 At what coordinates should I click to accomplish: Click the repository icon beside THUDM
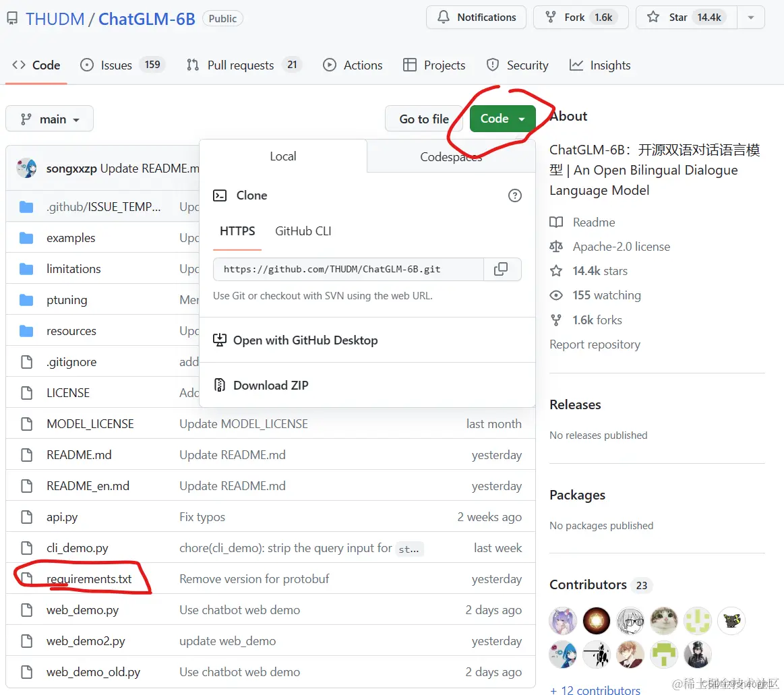coord(12,19)
